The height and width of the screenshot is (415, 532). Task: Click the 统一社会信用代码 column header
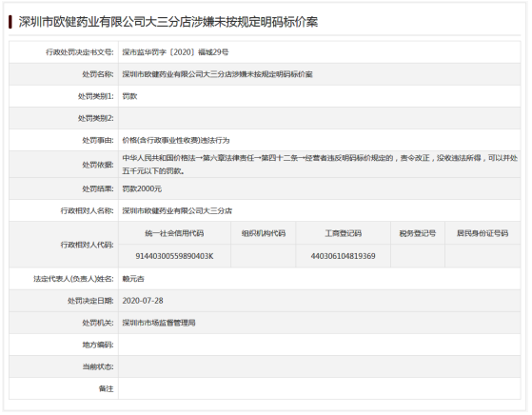pyautogui.click(x=174, y=233)
